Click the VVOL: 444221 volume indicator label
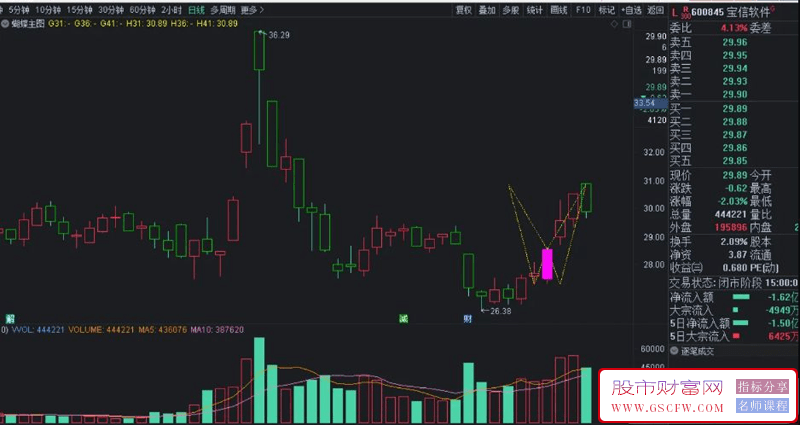Image resolution: width=800 pixels, height=425 pixels. pyautogui.click(x=36, y=330)
